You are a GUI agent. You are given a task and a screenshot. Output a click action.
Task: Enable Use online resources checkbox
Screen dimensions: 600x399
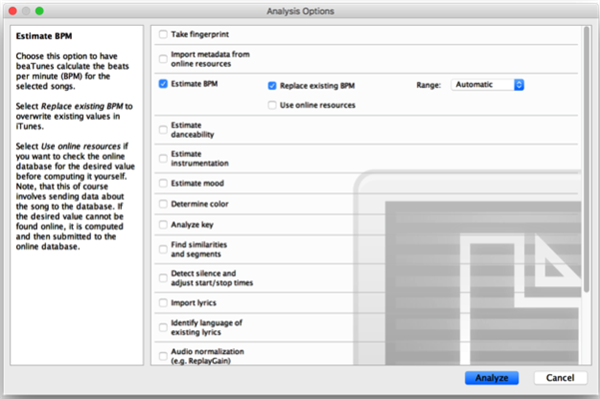[272, 105]
